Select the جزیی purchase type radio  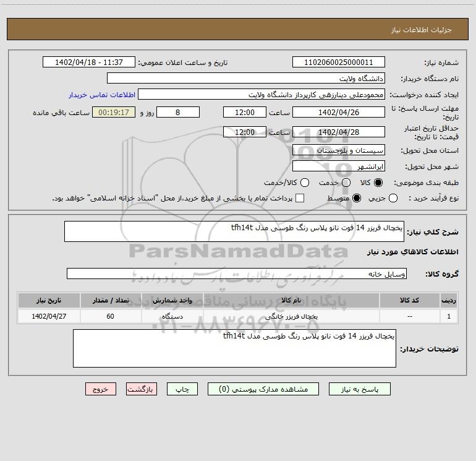pyautogui.click(x=393, y=198)
